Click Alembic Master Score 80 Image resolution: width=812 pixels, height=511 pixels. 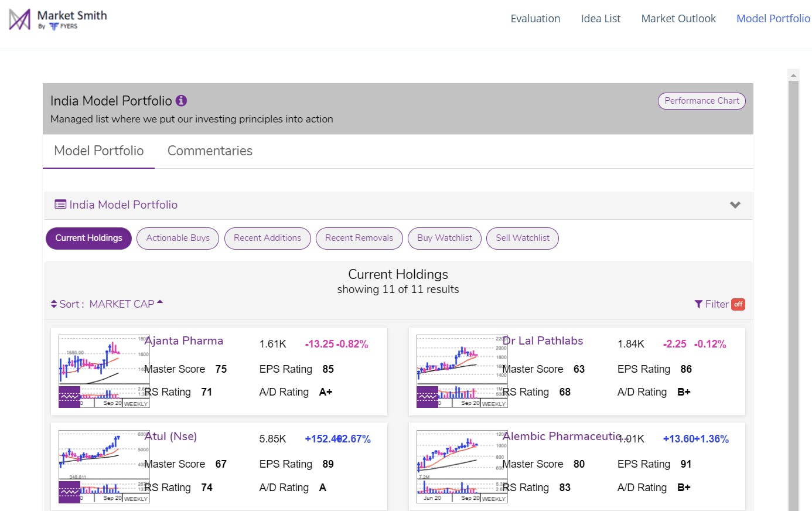pyautogui.click(x=579, y=464)
